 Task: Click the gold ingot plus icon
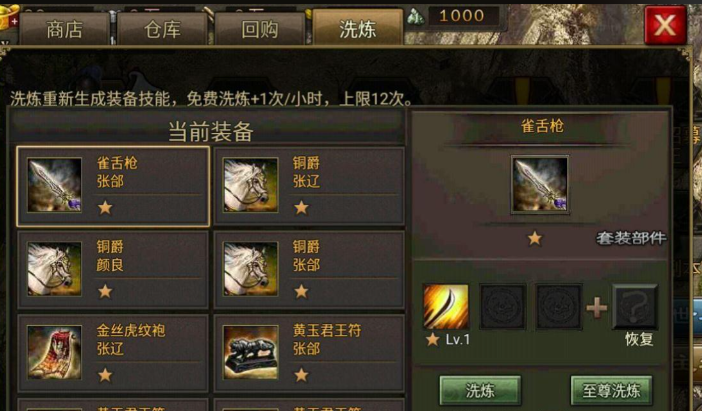pos(9,18)
